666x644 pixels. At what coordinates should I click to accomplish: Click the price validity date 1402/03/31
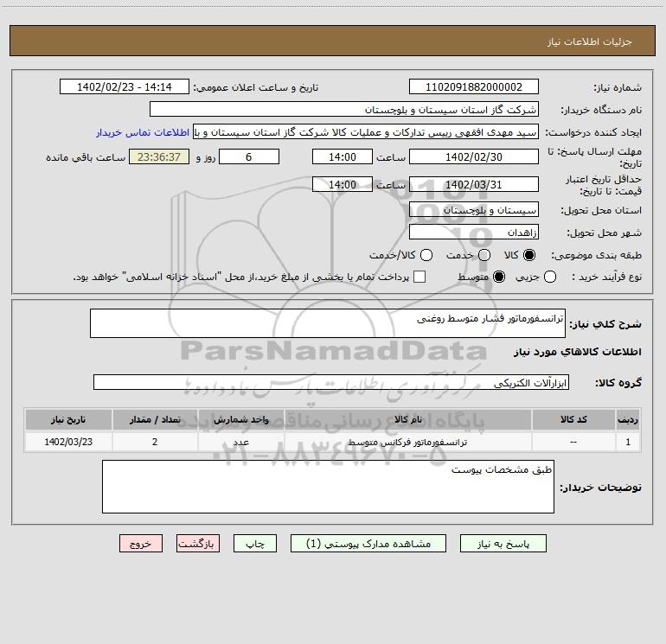pos(474,184)
